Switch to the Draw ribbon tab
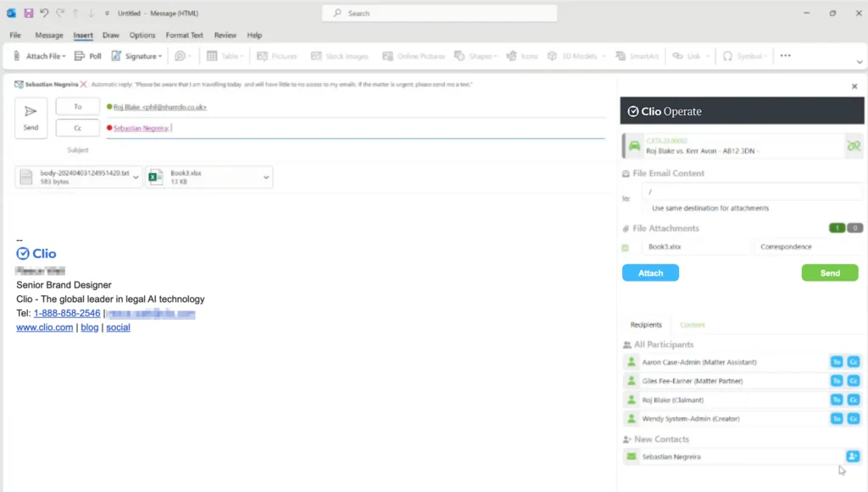868x492 pixels. [x=110, y=36]
